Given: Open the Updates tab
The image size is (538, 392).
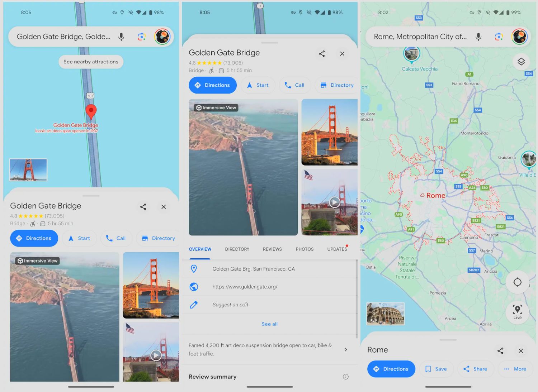Looking at the screenshot, I should click(x=337, y=249).
